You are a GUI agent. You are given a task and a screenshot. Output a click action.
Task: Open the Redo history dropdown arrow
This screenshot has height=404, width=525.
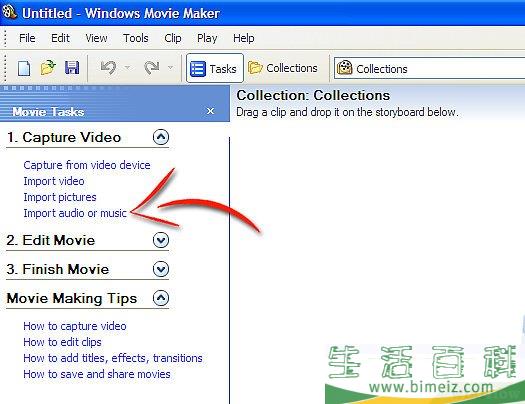point(170,68)
